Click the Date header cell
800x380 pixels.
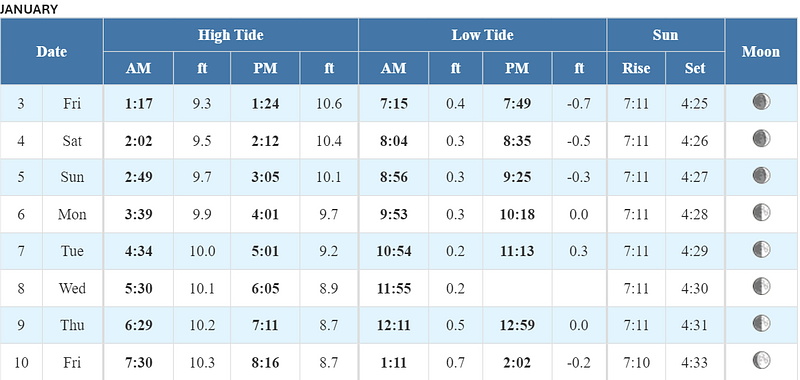tap(52, 52)
